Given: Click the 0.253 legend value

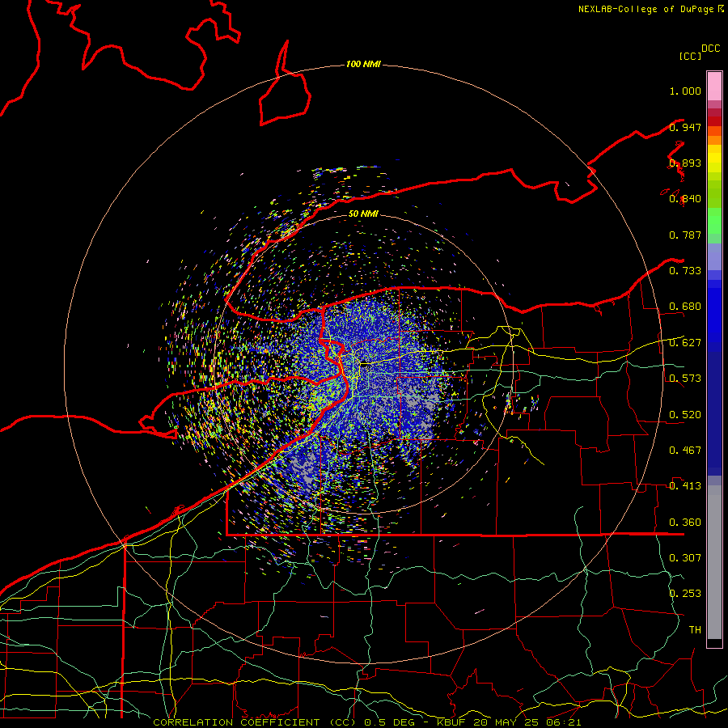Looking at the screenshot, I should pos(685,594).
